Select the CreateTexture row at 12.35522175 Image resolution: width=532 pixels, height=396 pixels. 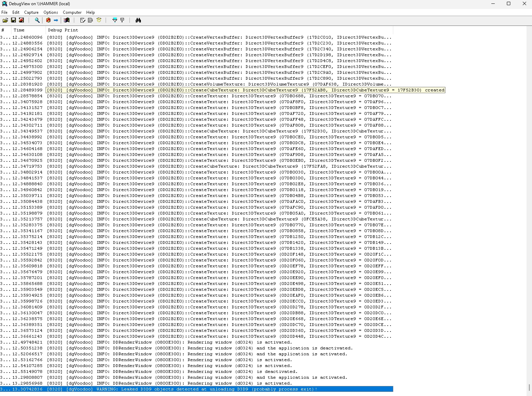coord(196,254)
